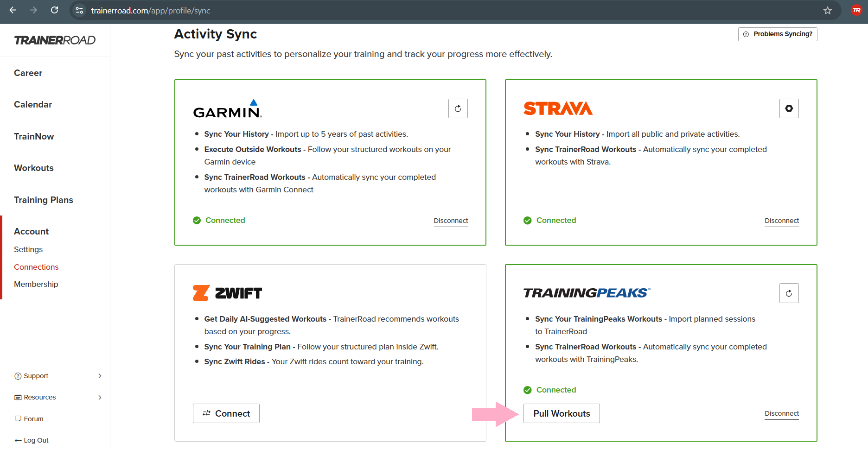868x450 pixels.
Task: Disconnect the Garmin account
Action: [451, 221]
